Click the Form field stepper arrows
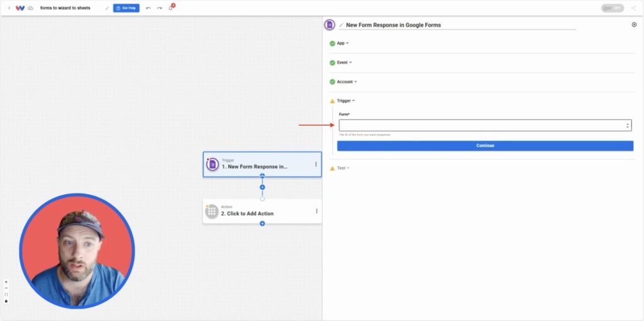Screen dimensions: 644x321 (627, 126)
